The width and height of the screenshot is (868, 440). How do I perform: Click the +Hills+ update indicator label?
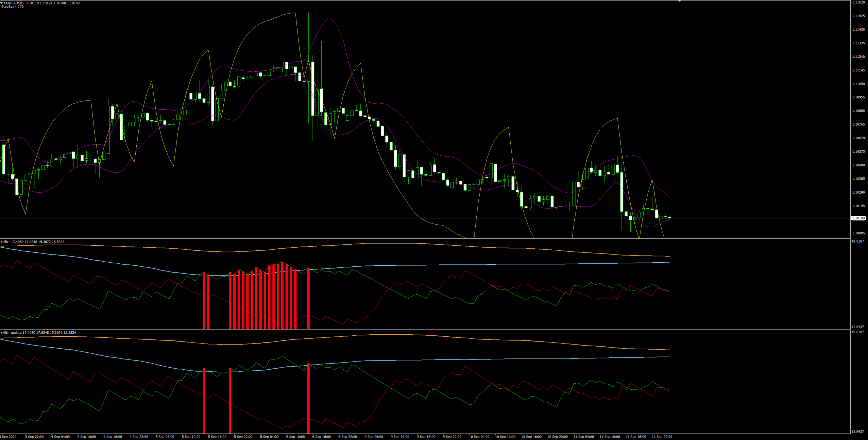[12, 333]
